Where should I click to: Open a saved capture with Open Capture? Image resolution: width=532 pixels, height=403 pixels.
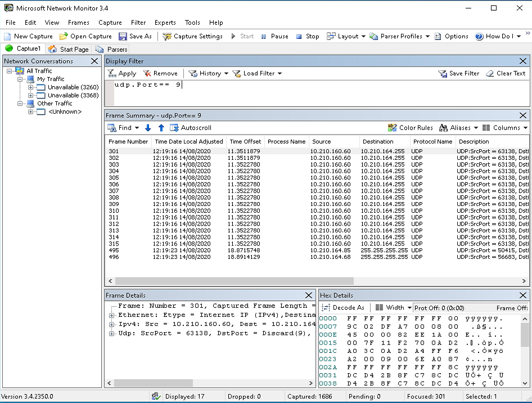click(86, 36)
